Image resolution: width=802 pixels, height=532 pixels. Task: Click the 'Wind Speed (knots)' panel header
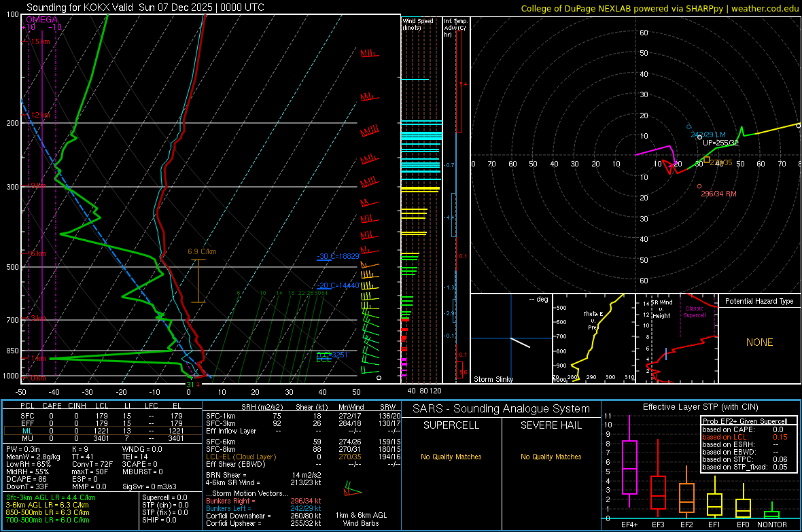418,24
